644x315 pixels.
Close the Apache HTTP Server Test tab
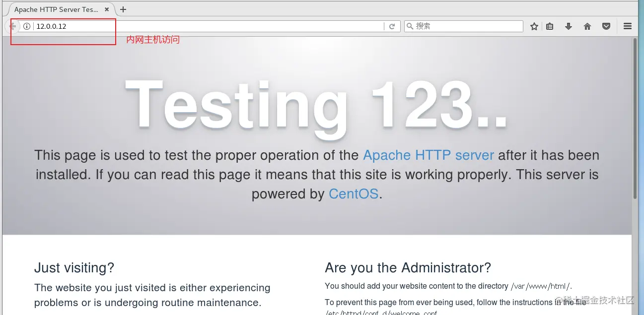(107, 9)
